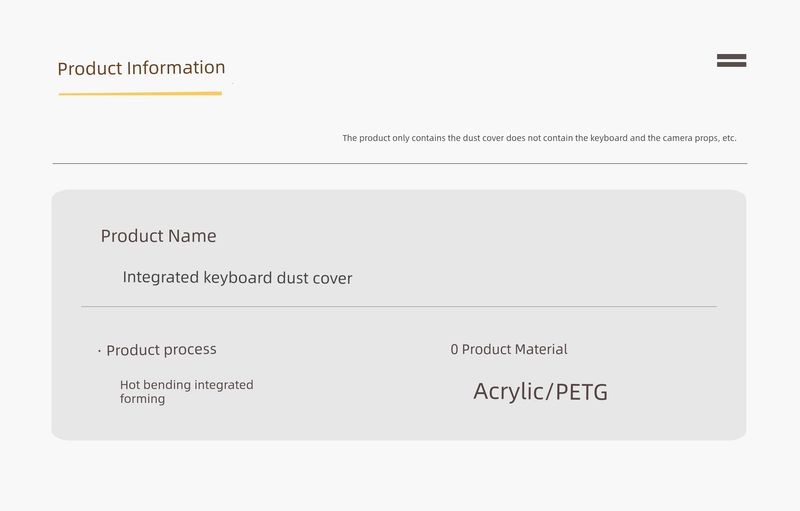Image resolution: width=800 pixels, height=511 pixels.
Task: Click the word "Integrated" in the product name
Action: point(160,277)
